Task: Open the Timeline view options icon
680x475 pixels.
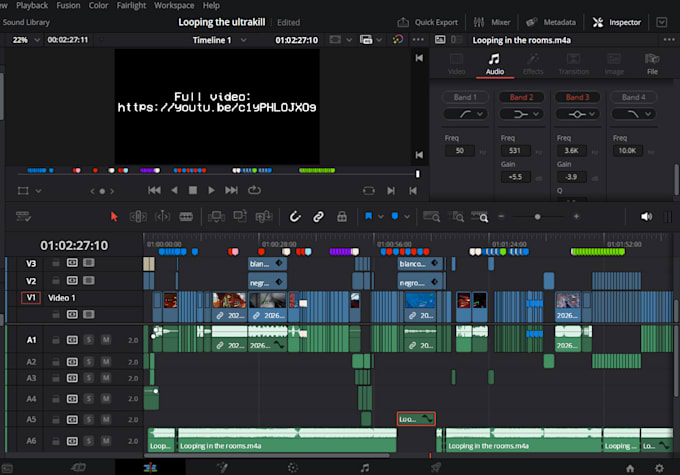Action: coord(23,216)
